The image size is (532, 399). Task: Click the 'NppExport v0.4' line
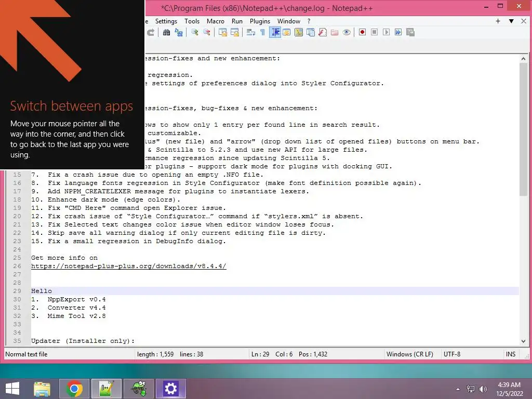point(68,299)
